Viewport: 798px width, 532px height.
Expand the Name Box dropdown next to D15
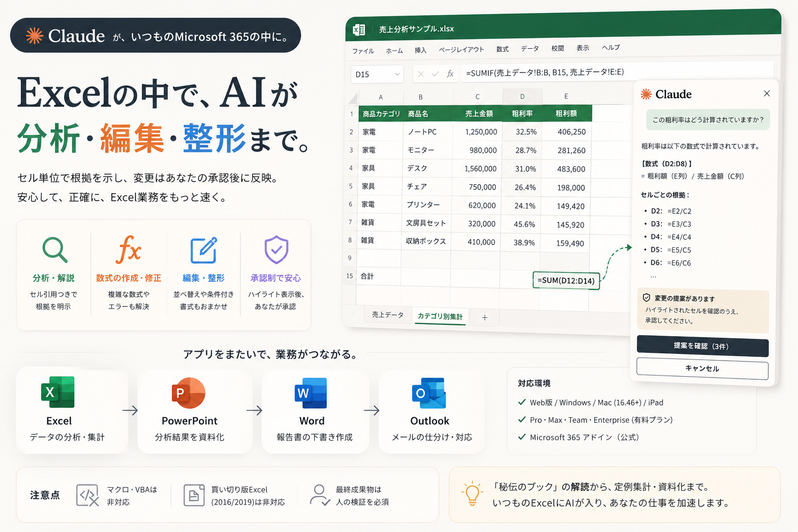[x=397, y=74]
